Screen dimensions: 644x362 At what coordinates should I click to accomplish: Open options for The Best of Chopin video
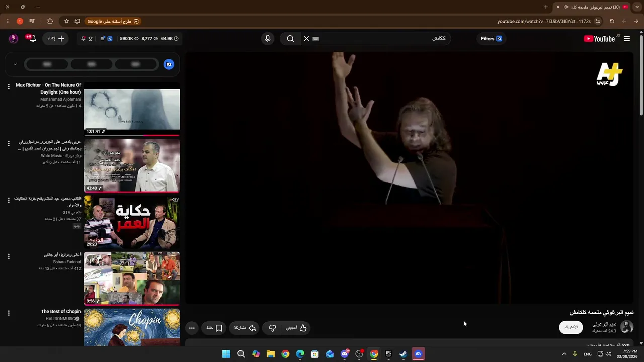[x=9, y=313]
